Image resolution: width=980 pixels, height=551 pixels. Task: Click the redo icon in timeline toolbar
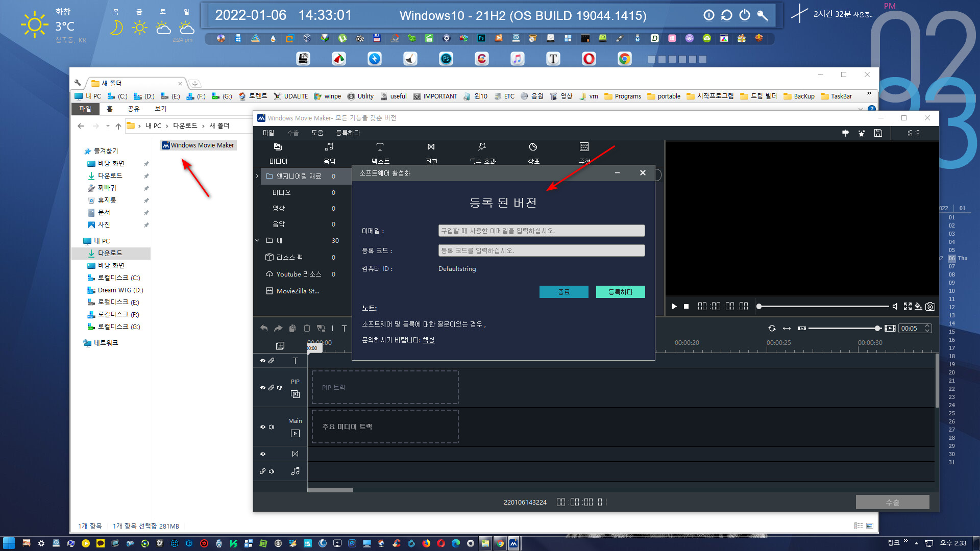pyautogui.click(x=278, y=328)
